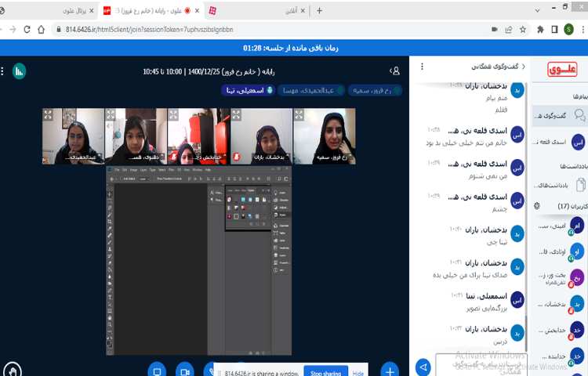Click the share screen button
Image resolution: width=588 pixels, height=376 pixels.
(x=157, y=371)
